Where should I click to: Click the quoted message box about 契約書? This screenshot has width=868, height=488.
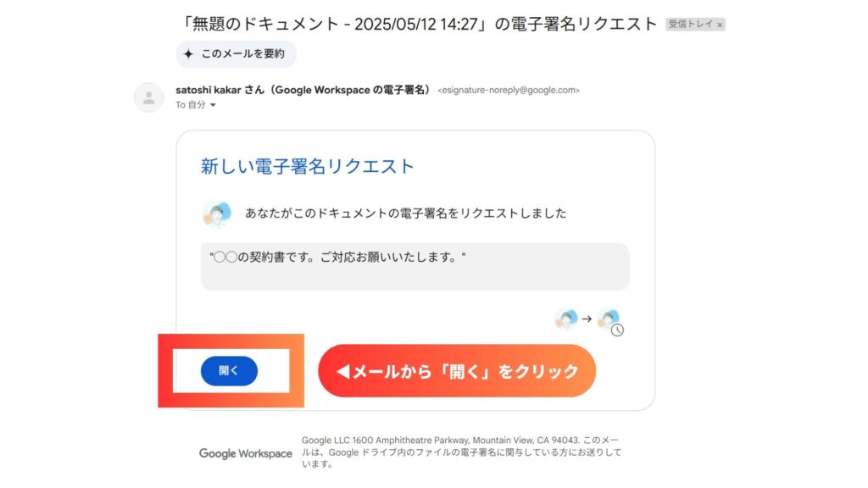415,266
